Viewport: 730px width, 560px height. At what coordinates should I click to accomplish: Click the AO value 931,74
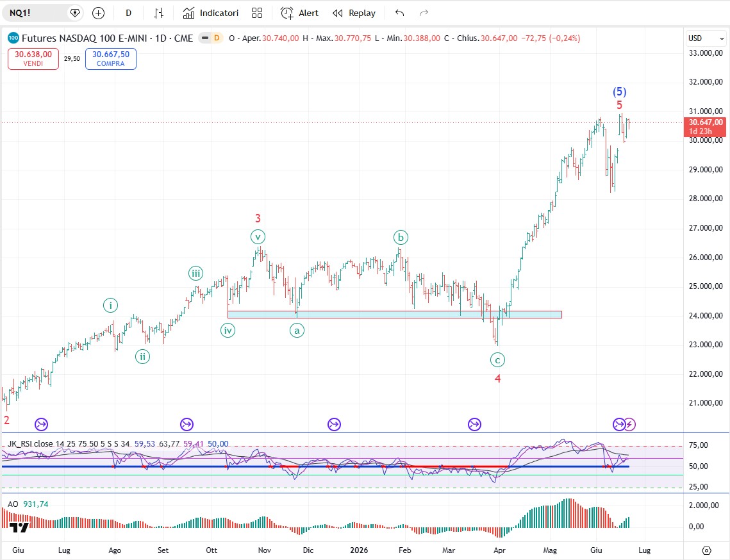point(36,504)
